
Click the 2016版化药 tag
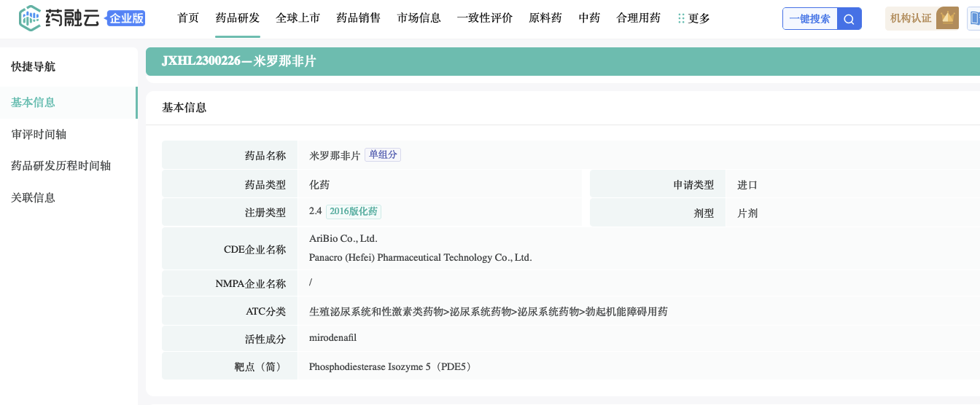pos(353,211)
